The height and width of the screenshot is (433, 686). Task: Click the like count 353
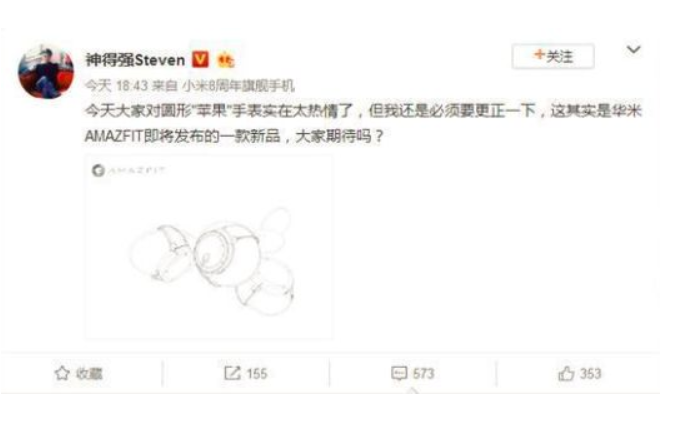[590, 374]
